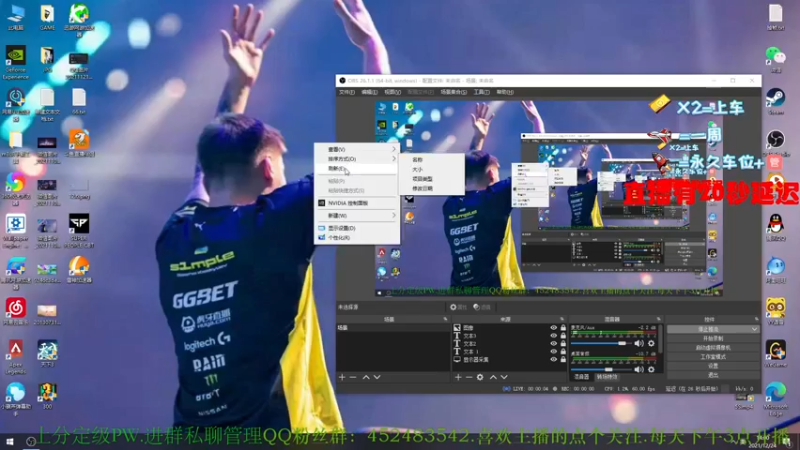Viewport: 800px width, 450px height.
Task: Move source up in the sources list
Action: 493,377
